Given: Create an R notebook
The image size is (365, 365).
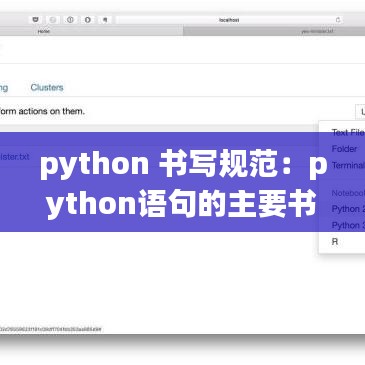Looking at the screenshot, I should (x=335, y=242).
